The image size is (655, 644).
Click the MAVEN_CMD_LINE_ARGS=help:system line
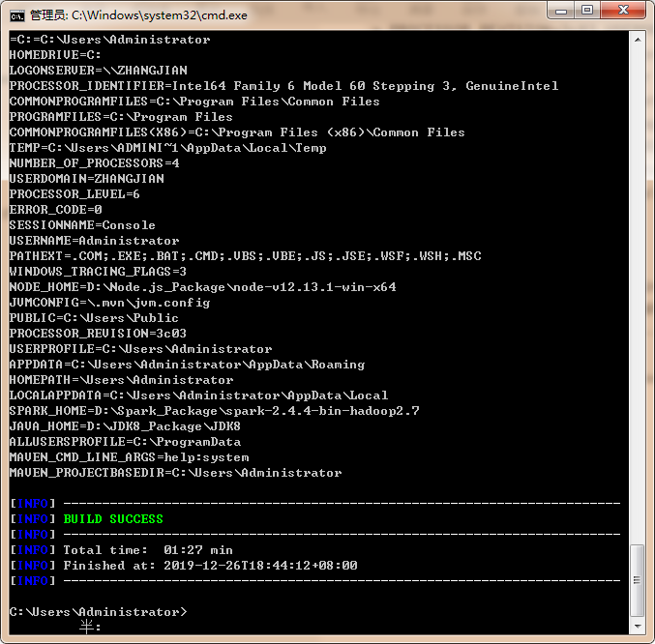pyautogui.click(x=130, y=457)
